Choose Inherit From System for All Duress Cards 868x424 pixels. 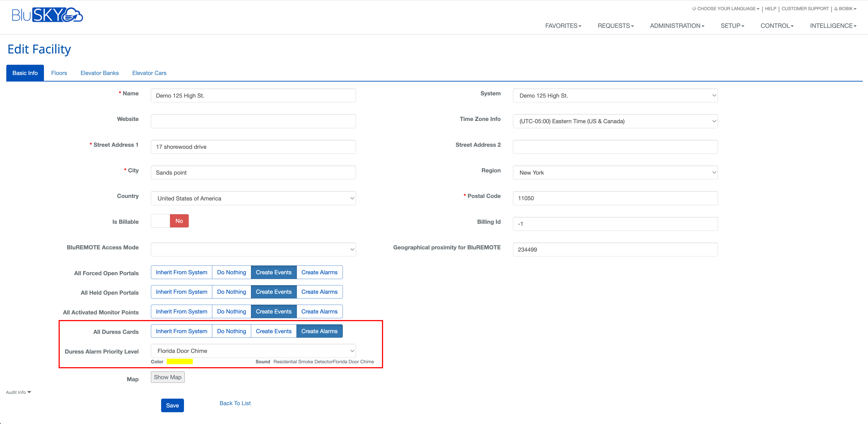(x=181, y=331)
